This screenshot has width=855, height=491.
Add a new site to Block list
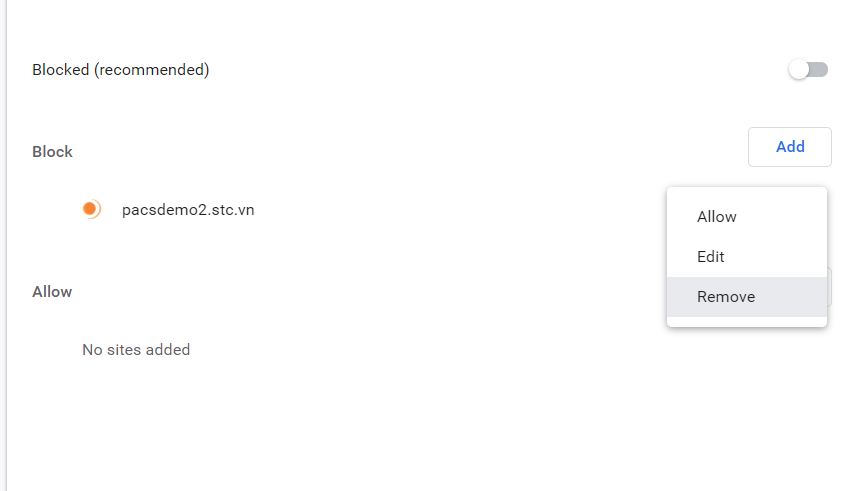tap(789, 147)
